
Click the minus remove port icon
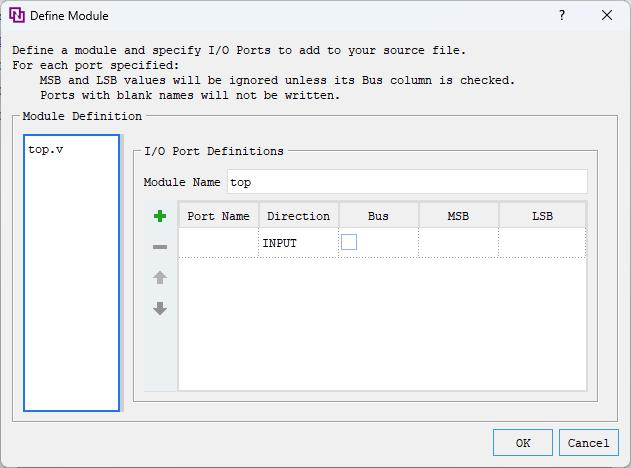160,247
